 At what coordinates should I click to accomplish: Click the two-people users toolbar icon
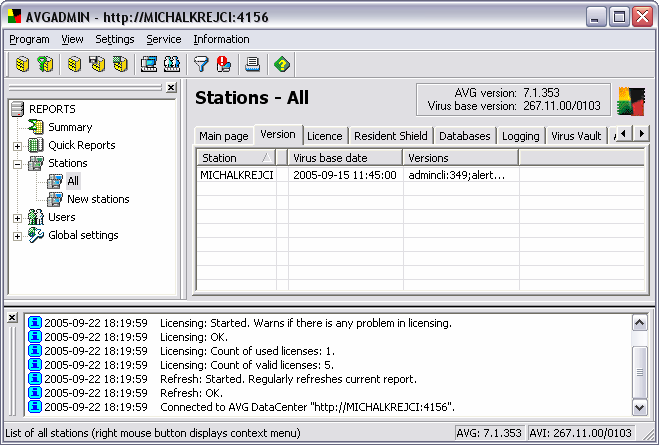pos(171,65)
